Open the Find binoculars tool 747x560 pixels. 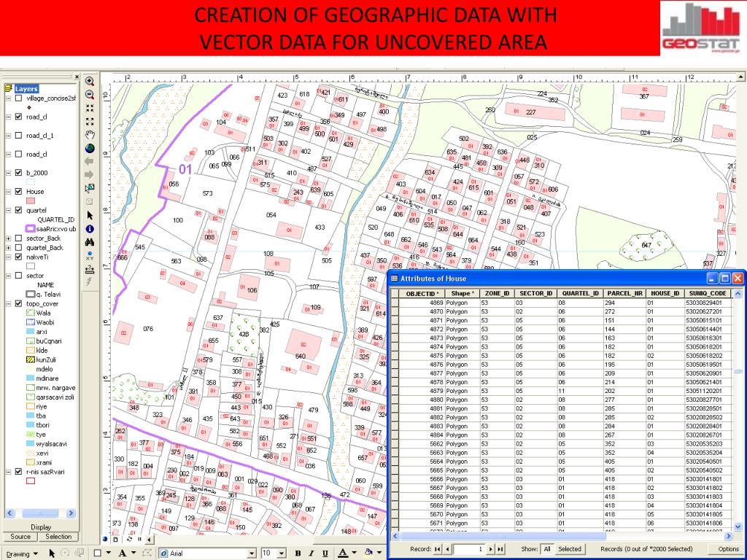(90, 242)
